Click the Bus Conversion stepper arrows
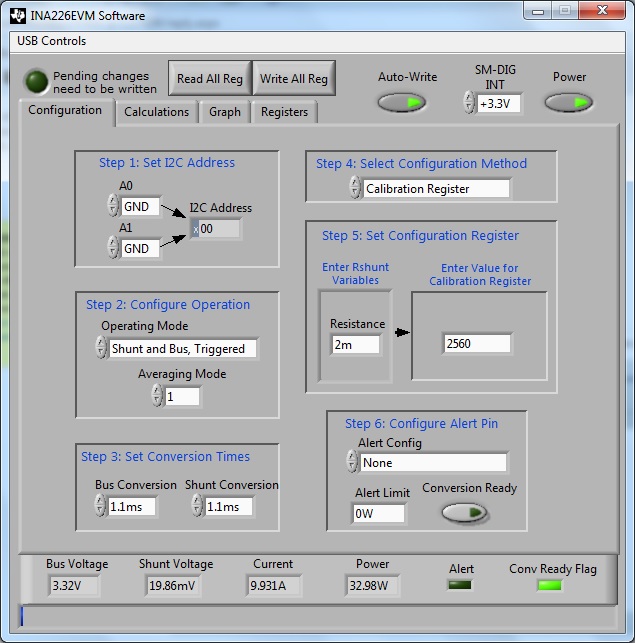This screenshot has width=635, height=643. (x=100, y=505)
